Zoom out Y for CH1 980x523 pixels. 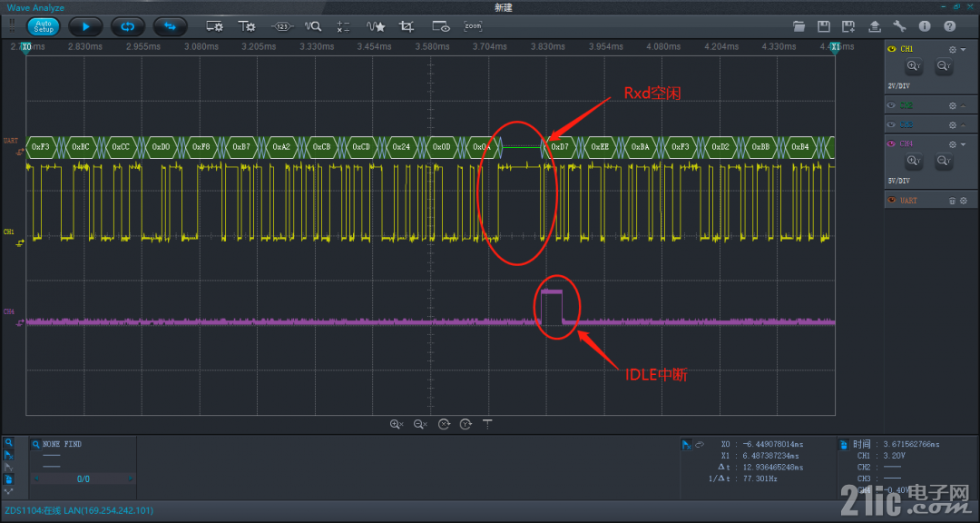pos(943,65)
